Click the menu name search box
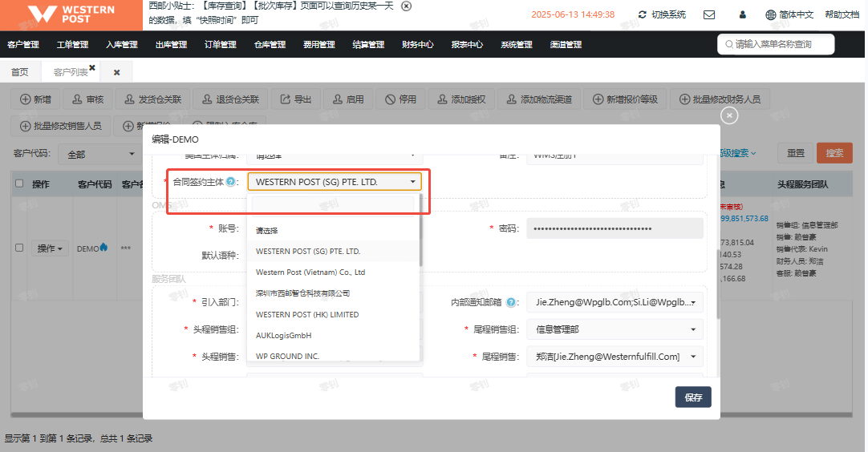This screenshot has height=452, width=868. click(x=776, y=44)
